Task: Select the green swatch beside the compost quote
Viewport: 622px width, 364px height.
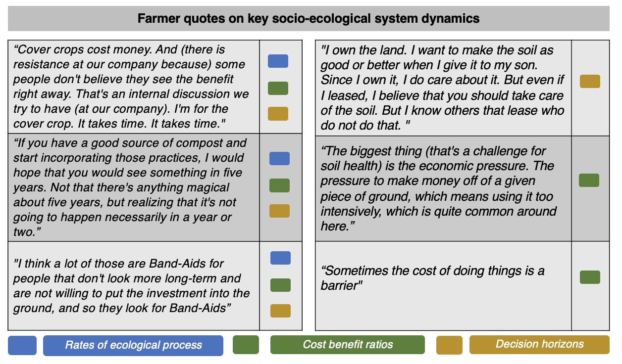Action: pyautogui.click(x=279, y=185)
